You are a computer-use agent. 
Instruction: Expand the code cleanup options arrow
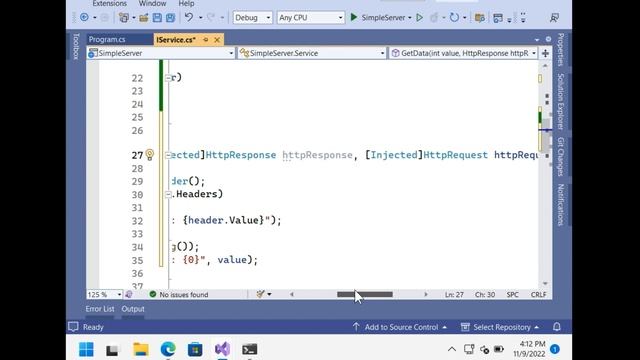pos(269,294)
